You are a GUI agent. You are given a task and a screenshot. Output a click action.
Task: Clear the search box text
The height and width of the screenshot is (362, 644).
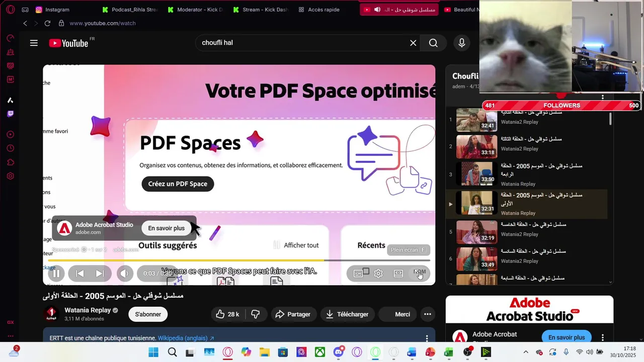[x=413, y=43]
